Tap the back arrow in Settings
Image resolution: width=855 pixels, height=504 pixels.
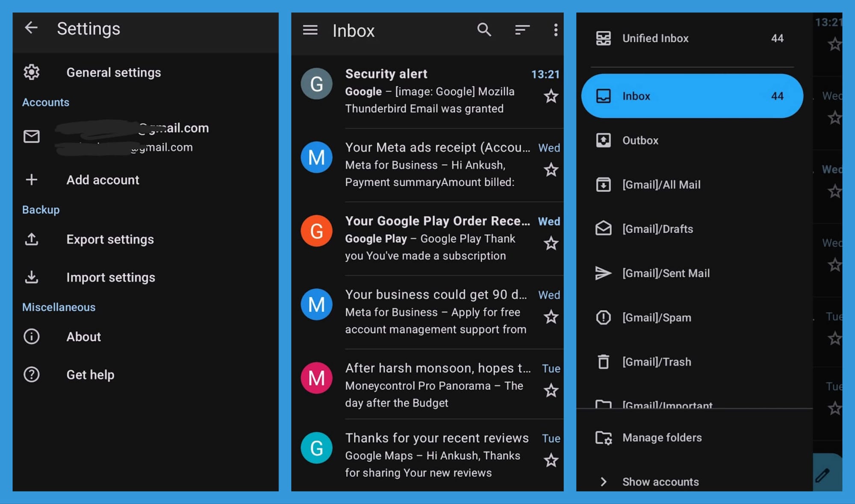tap(31, 28)
